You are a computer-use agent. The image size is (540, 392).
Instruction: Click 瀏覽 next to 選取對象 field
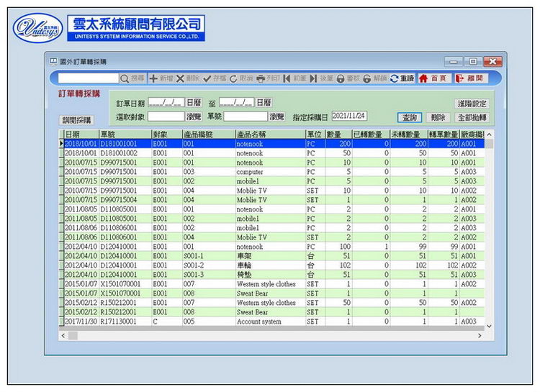coord(194,116)
